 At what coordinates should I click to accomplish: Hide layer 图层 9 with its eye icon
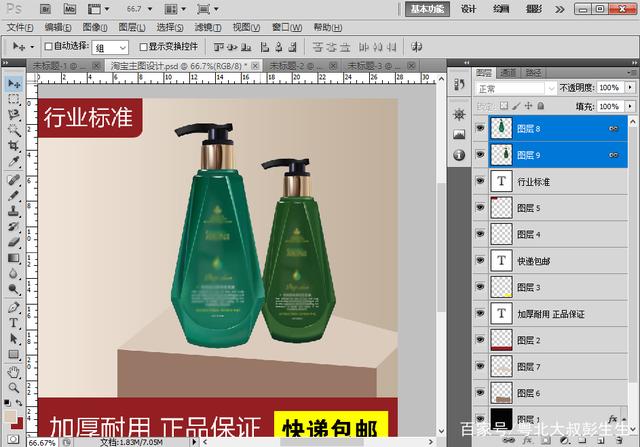[480, 155]
